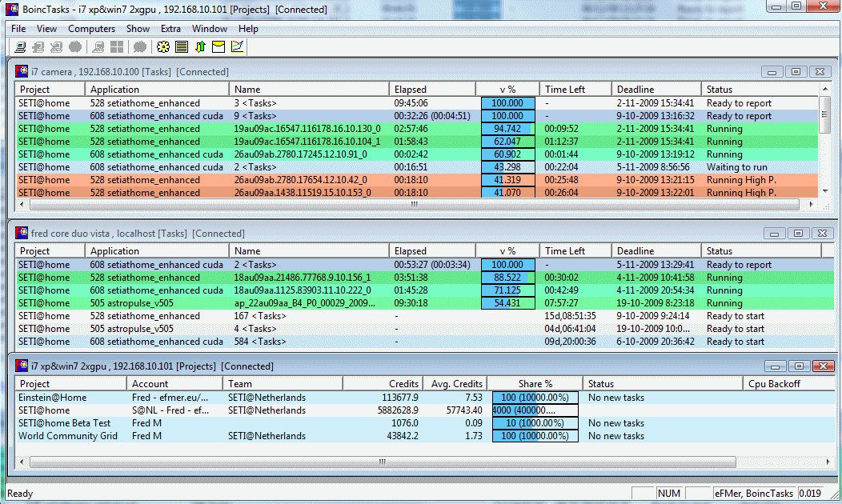This screenshot has width=842, height=504.
Task: Open the Window menu
Action: 210,29
